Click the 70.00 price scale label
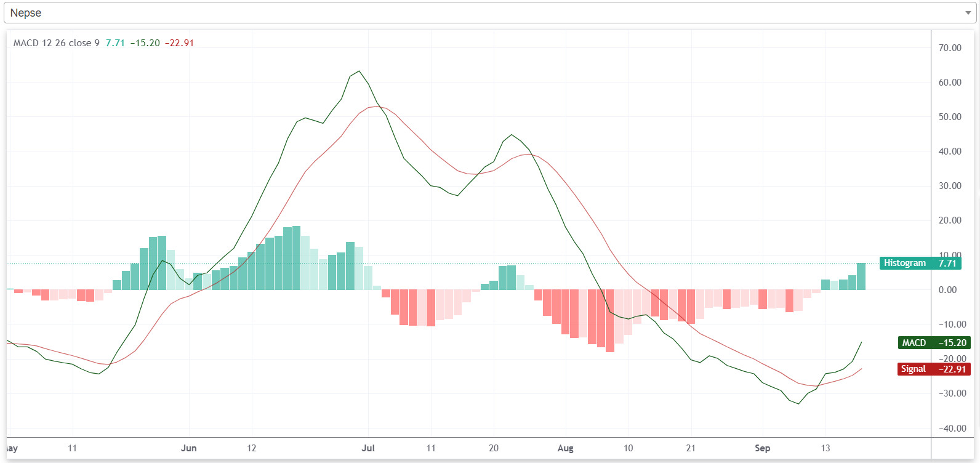 pyautogui.click(x=950, y=48)
